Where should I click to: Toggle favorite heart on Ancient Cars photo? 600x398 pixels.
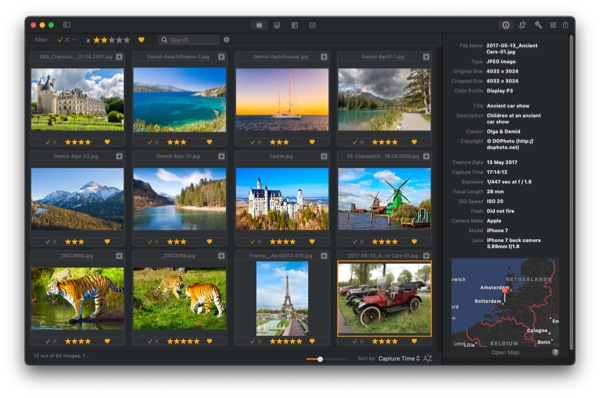pyautogui.click(x=414, y=341)
